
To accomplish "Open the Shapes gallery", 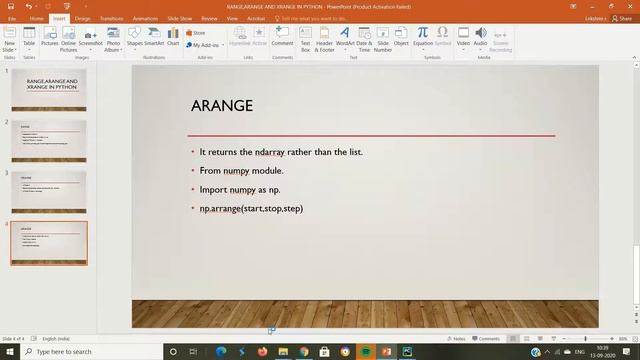I will [134, 39].
